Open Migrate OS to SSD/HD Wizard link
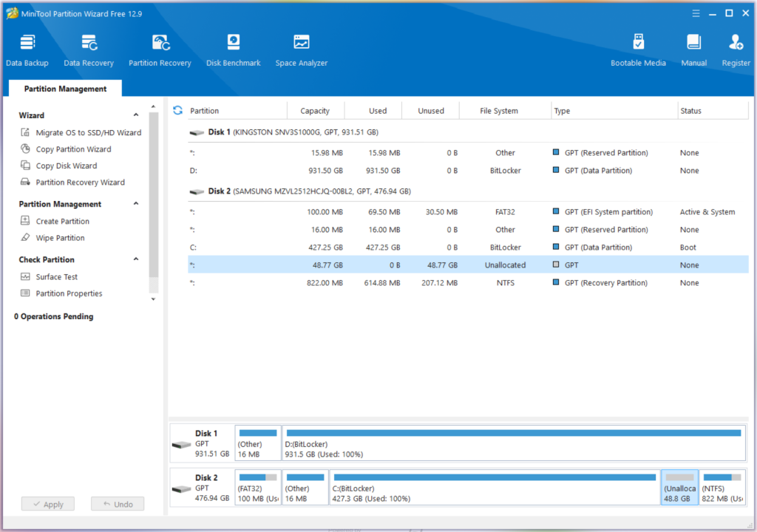The width and height of the screenshot is (757, 532). (89, 132)
